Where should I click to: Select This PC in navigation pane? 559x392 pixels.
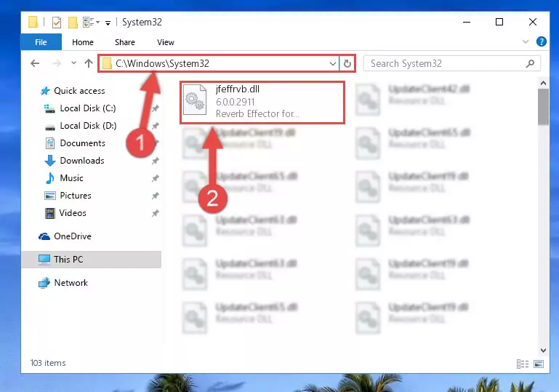click(92, 260)
